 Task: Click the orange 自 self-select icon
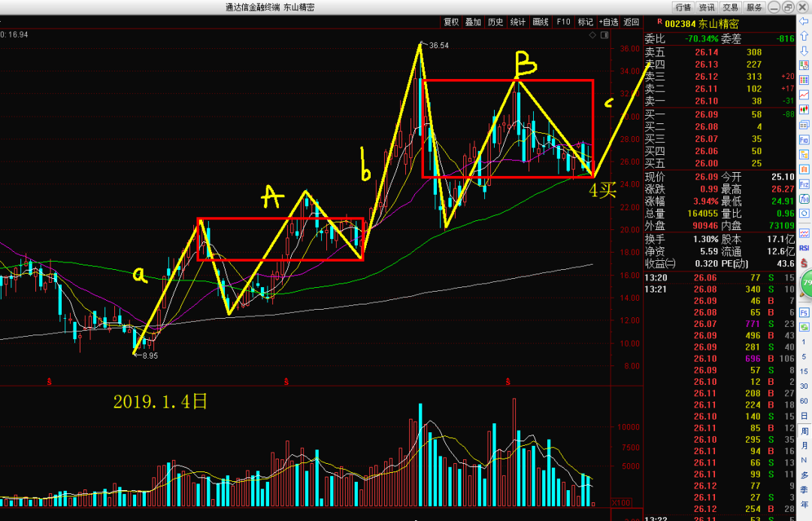[804, 169]
